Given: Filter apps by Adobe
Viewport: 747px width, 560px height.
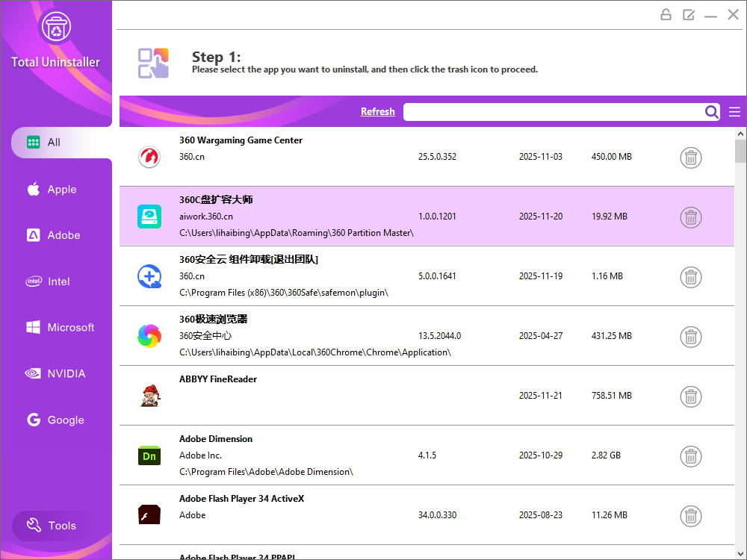Looking at the screenshot, I should pos(53,235).
